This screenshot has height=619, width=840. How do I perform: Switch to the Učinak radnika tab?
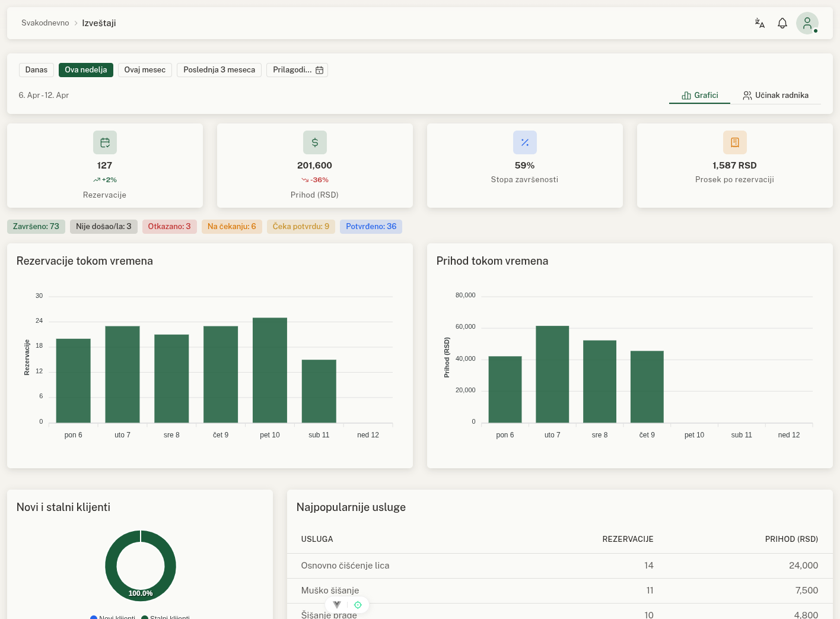(775, 96)
